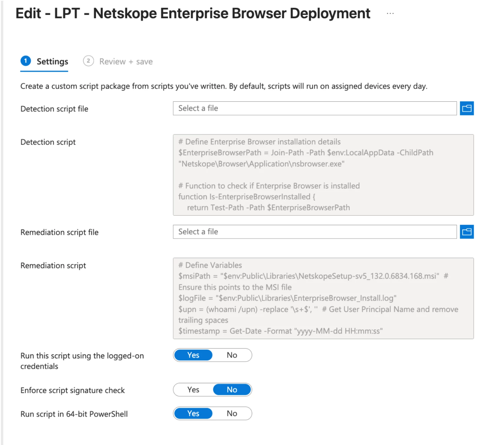Click inside the Detection script text area
Image resolution: width=504 pixels, height=445 pixels.
323,175
